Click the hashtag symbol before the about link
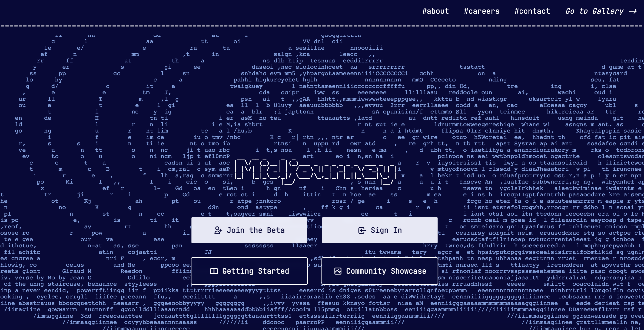Image resolution: width=644 pixels, height=330 pixels. click(425, 11)
